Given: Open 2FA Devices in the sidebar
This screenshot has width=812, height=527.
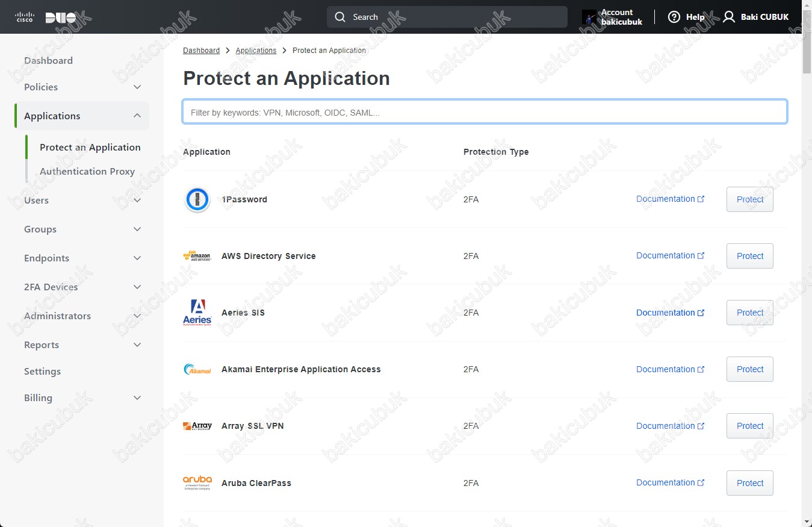Looking at the screenshot, I should point(51,287).
